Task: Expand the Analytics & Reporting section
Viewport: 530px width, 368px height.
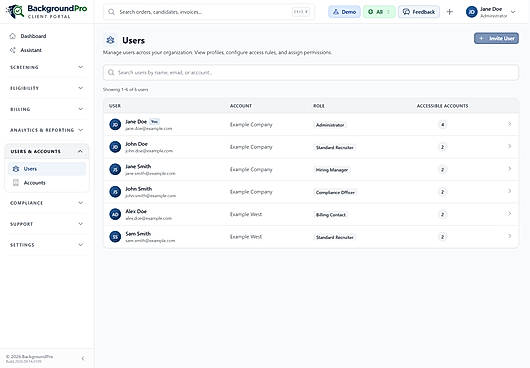Action: point(47,130)
